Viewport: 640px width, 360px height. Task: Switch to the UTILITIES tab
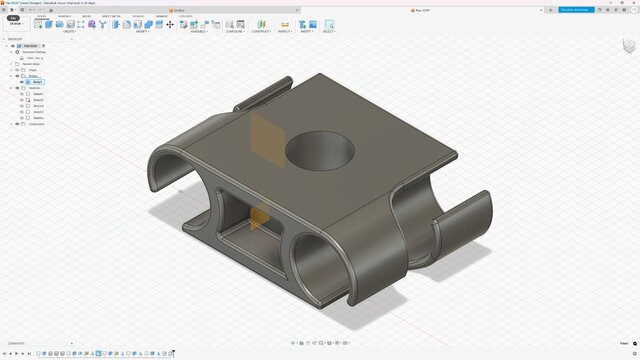pyautogui.click(x=186, y=16)
